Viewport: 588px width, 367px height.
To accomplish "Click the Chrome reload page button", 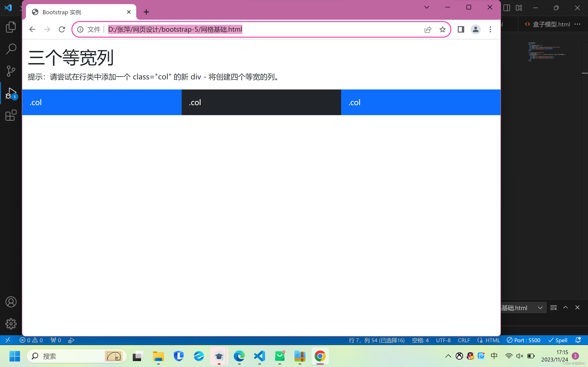I will click(x=62, y=29).
